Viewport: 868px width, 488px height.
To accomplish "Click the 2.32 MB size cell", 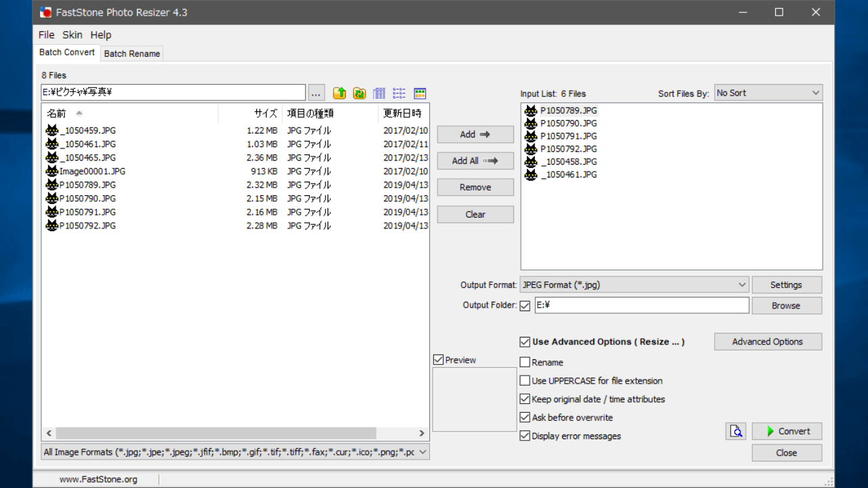I will pos(262,184).
